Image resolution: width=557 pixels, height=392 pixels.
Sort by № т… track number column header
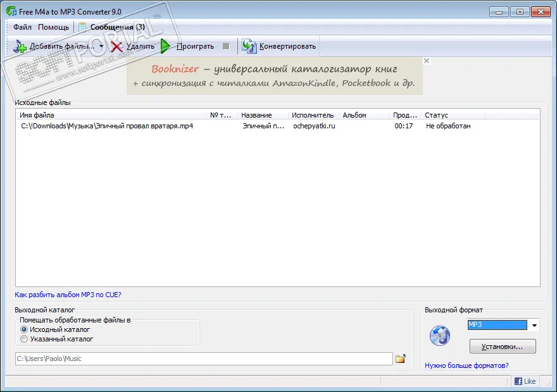[x=222, y=115]
